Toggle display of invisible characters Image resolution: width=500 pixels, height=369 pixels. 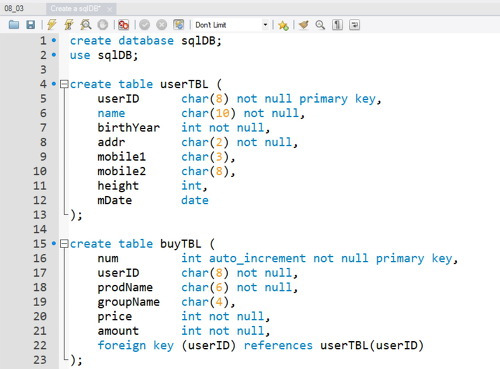(337, 25)
